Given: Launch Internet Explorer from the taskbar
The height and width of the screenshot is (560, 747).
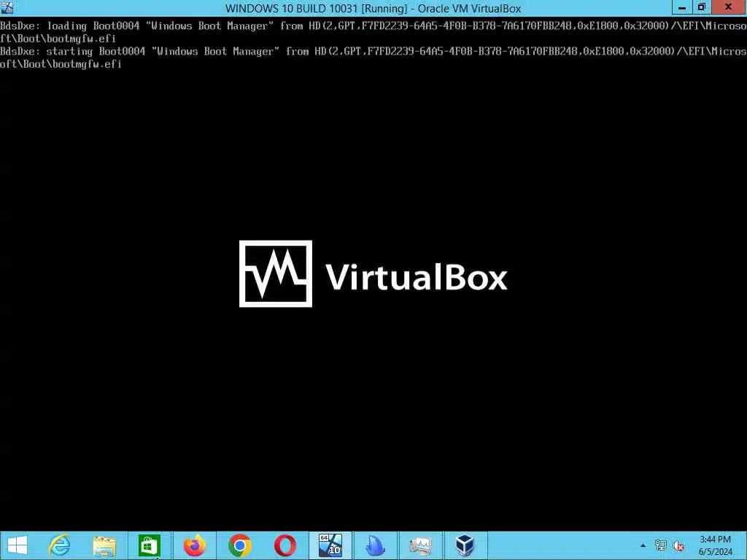Looking at the screenshot, I should (60, 545).
